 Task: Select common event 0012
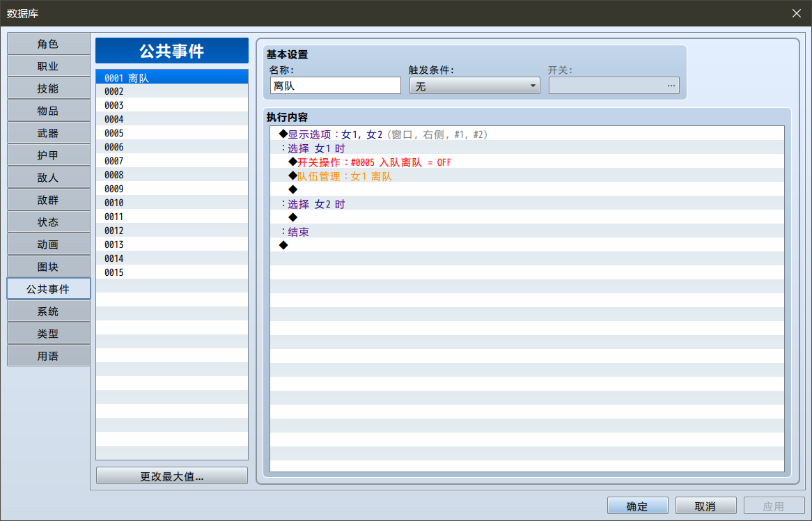click(x=172, y=231)
